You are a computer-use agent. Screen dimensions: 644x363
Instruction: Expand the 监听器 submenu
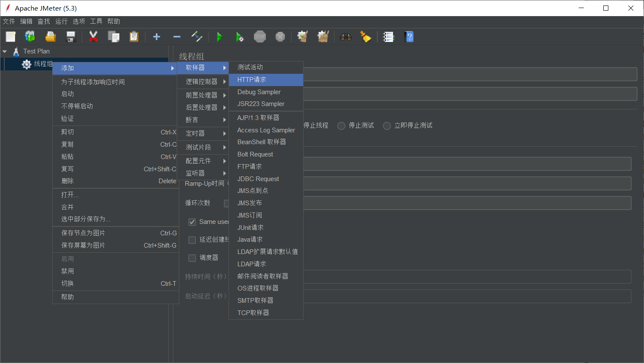(203, 173)
